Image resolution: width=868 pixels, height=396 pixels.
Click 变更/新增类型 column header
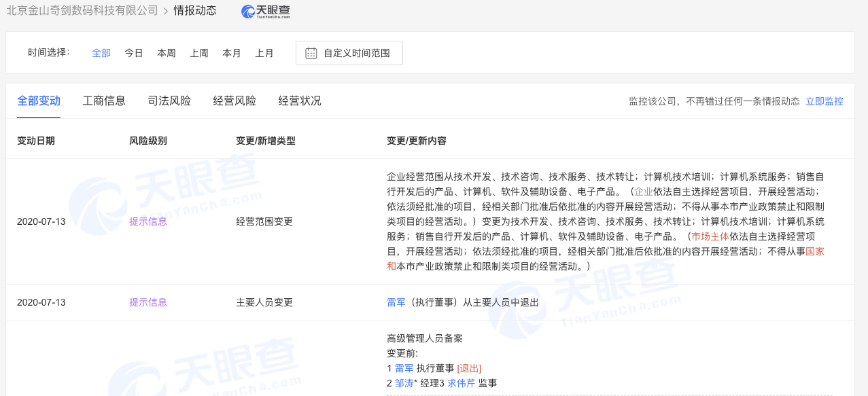point(266,141)
